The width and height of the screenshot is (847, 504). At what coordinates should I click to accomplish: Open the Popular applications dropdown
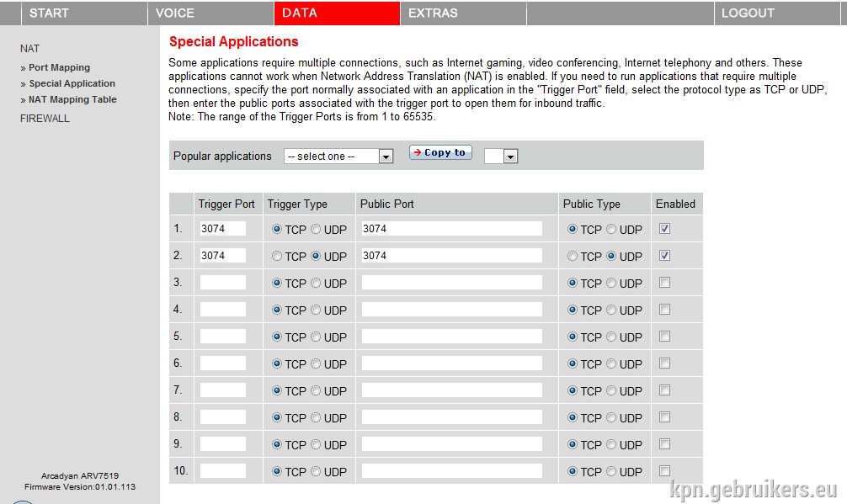338,156
